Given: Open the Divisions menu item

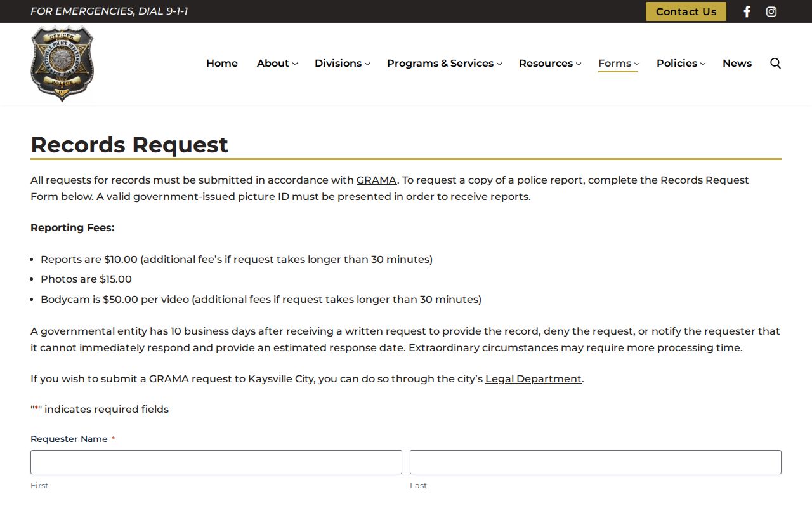Looking at the screenshot, I should click(x=338, y=63).
